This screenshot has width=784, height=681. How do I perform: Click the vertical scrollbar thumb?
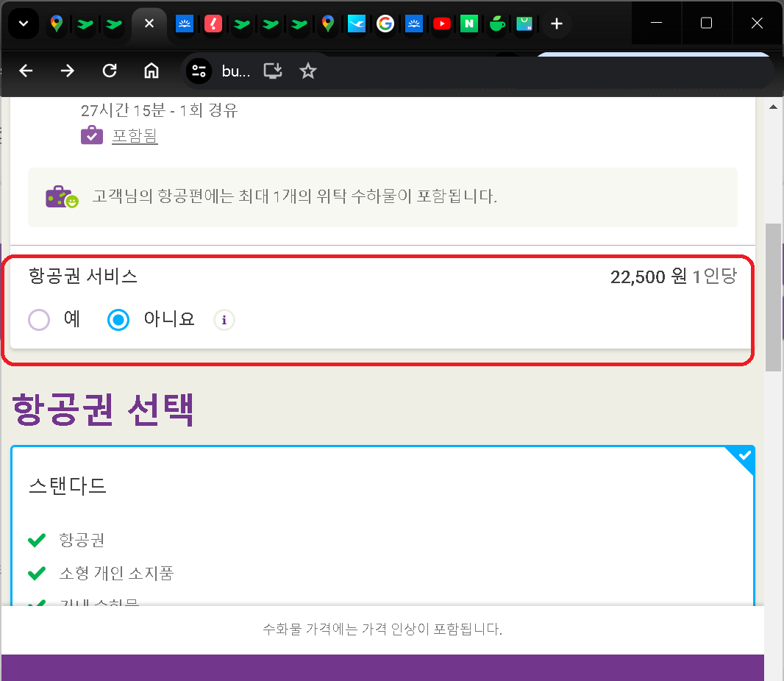773,298
